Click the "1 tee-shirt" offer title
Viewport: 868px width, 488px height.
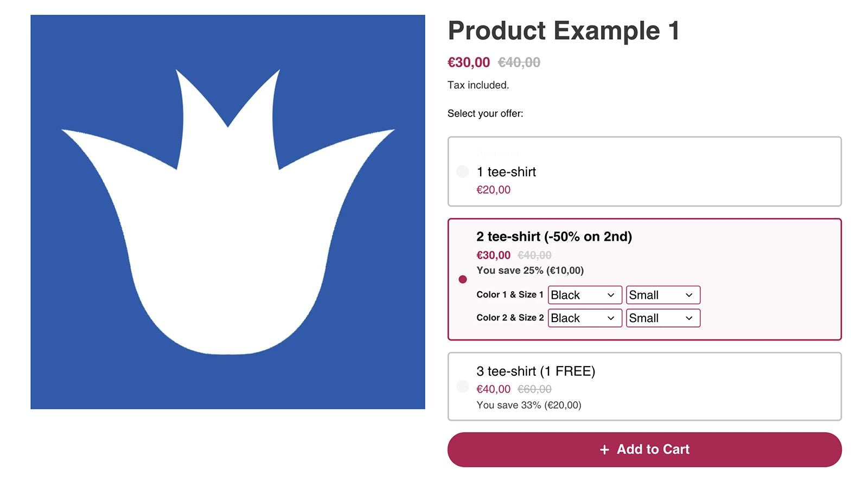[506, 172]
